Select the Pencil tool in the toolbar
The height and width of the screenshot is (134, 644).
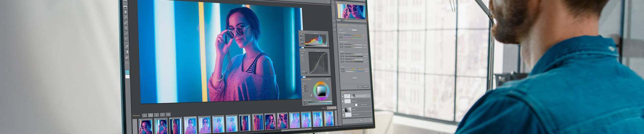(126, 23)
